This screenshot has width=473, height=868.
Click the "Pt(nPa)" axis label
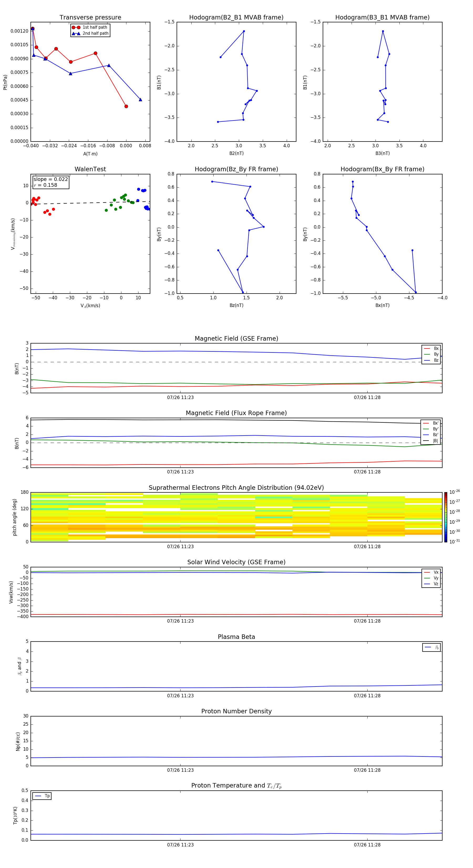tap(5, 82)
